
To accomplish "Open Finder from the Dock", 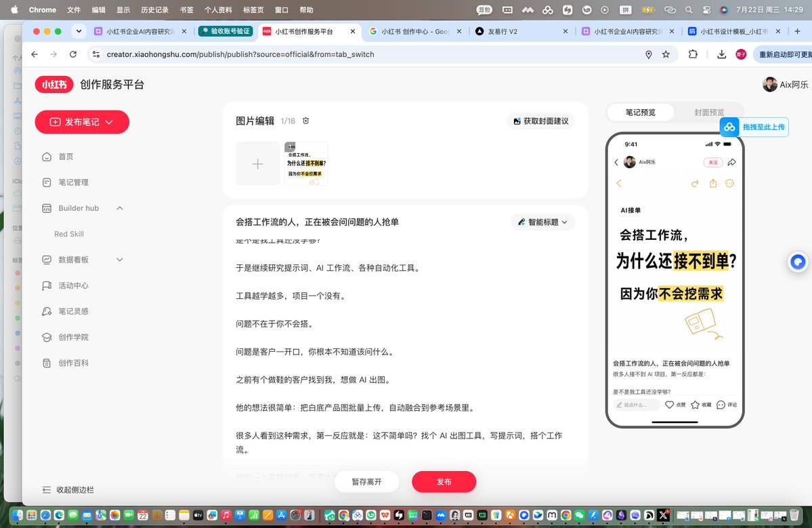I will click(18, 515).
